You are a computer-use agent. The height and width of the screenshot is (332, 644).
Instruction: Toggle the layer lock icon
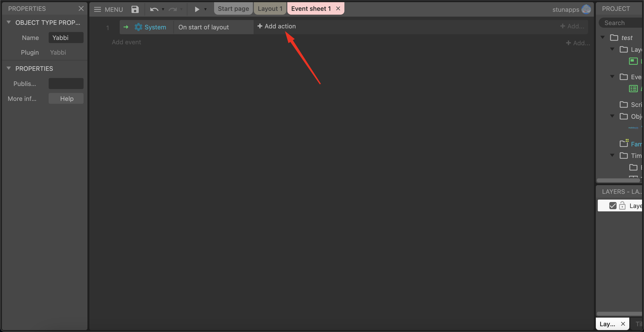point(622,206)
